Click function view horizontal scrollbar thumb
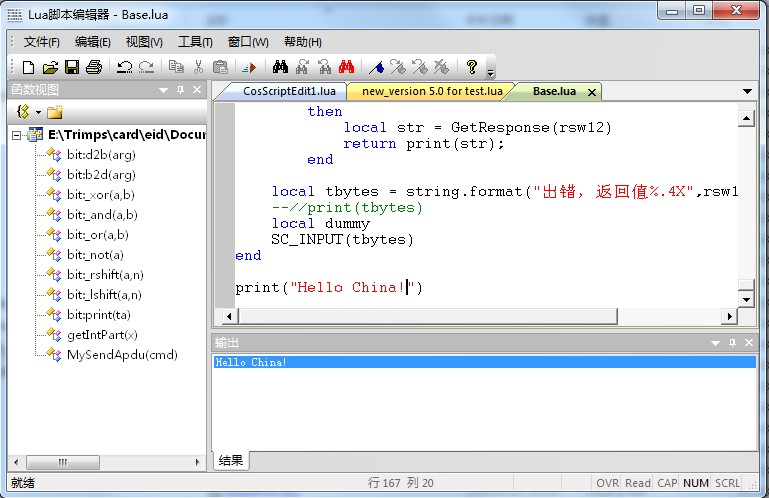769x498 pixels. click(x=63, y=462)
